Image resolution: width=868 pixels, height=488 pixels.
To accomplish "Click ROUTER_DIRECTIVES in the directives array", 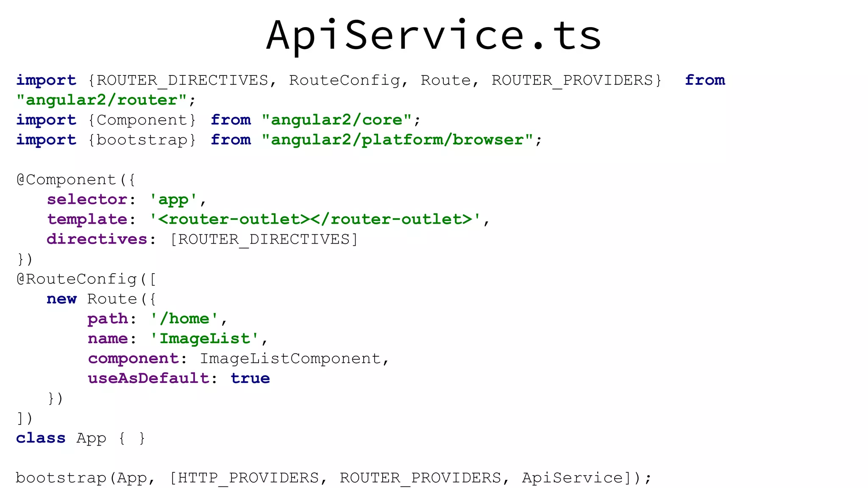I will click(x=264, y=239).
